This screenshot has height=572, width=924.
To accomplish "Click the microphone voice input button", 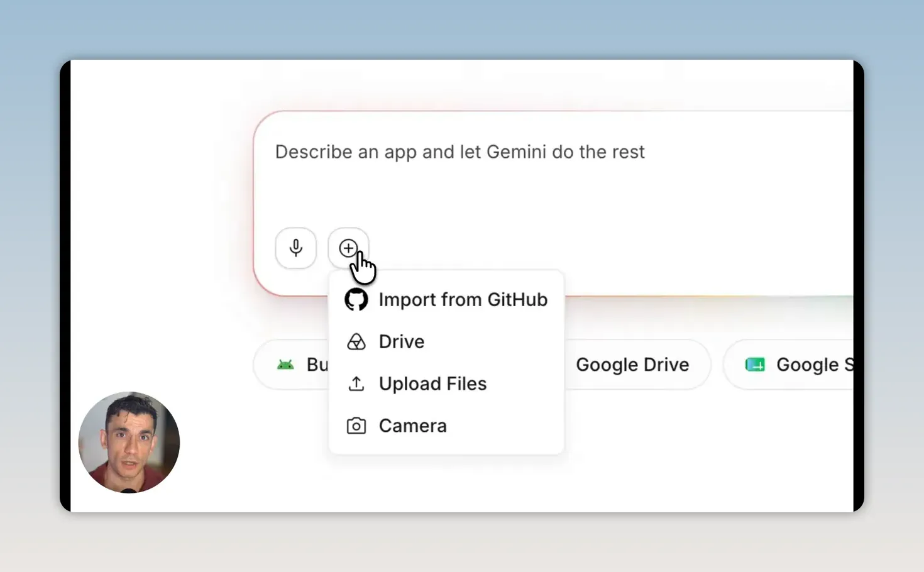I will pyautogui.click(x=295, y=248).
